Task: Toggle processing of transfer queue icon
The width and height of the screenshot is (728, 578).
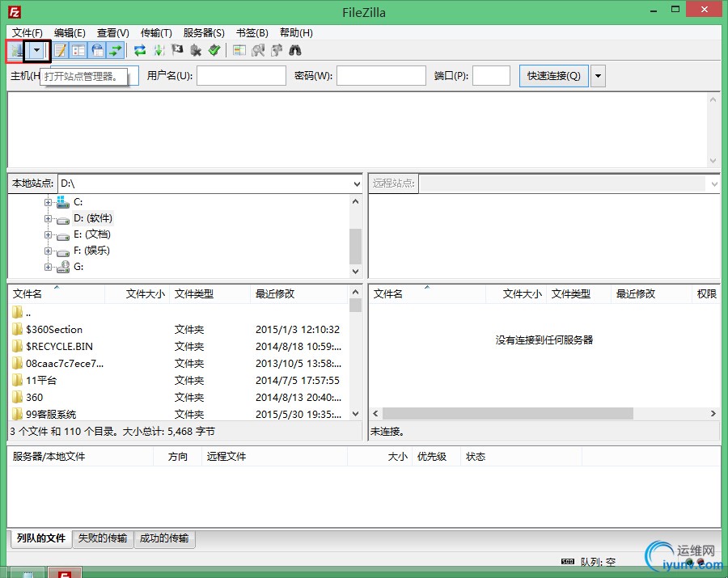Action: pos(159,50)
